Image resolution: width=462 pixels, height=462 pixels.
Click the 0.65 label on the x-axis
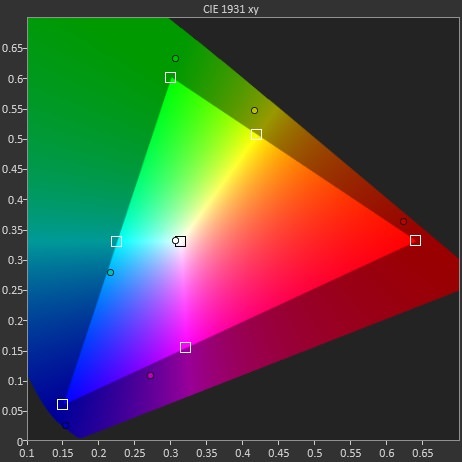coord(422,453)
